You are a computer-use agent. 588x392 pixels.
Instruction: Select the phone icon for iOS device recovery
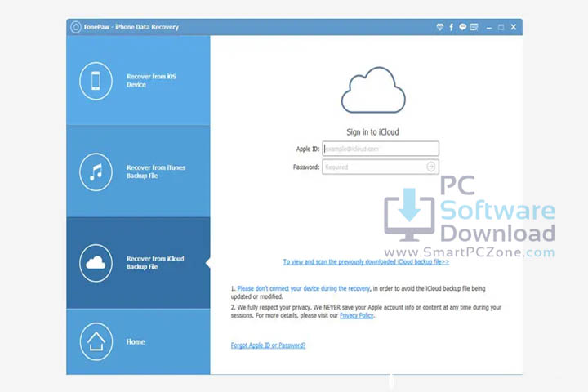(96, 81)
